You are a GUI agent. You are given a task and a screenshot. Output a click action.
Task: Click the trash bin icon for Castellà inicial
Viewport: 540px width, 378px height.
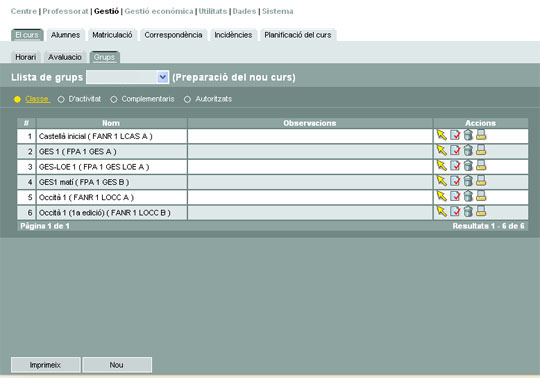pos(468,135)
